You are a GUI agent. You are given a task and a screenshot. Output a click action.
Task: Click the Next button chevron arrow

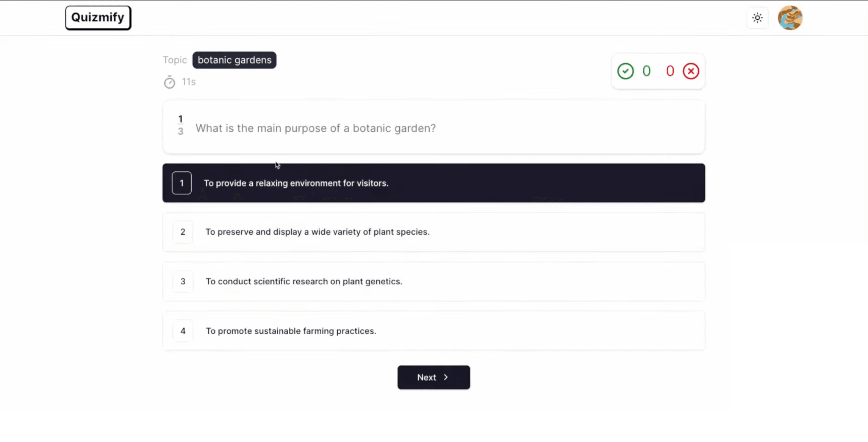[x=445, y=377]
